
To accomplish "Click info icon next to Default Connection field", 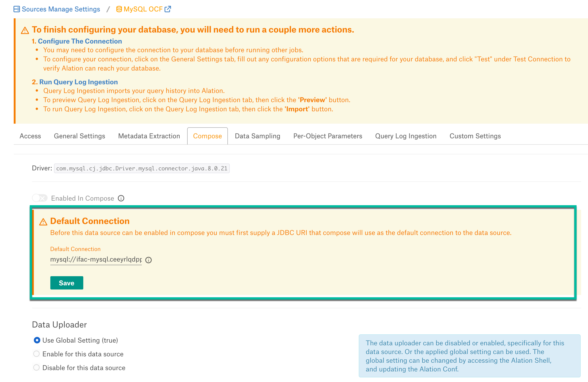I will click(x=148, y=260).
